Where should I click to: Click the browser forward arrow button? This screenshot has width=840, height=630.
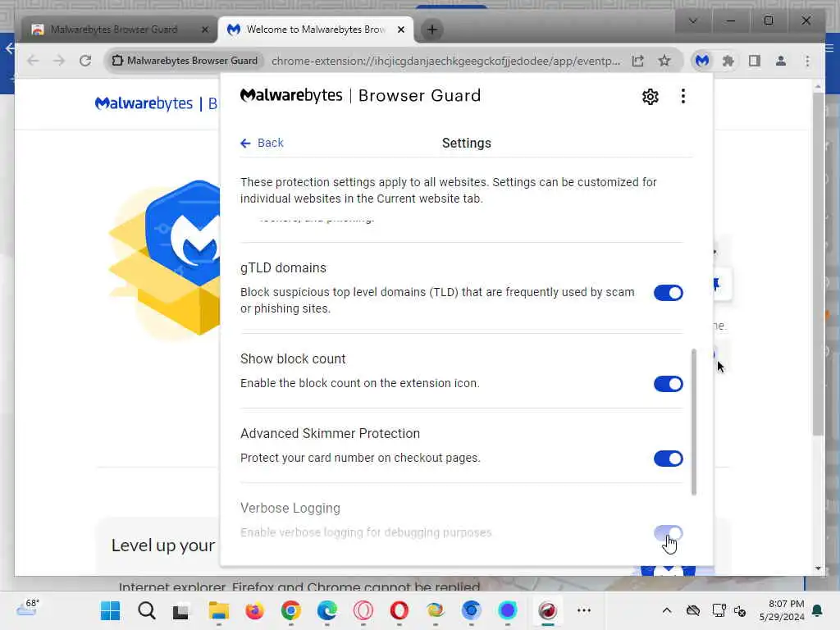point(59,61)
